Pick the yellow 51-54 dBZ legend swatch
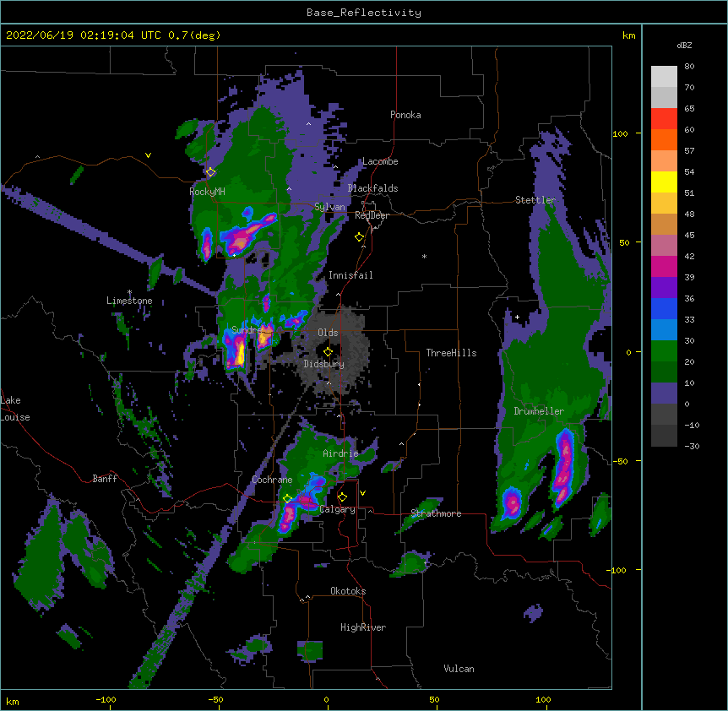 664,182
